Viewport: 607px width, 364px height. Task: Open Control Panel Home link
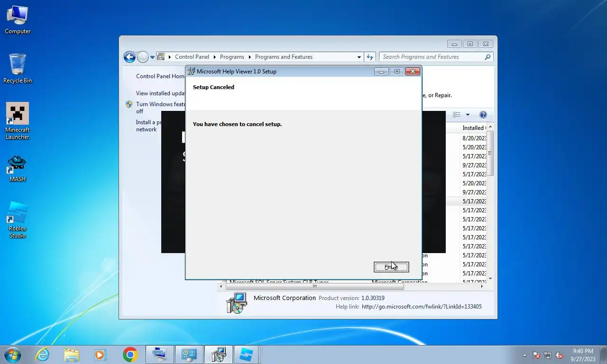click(160, 76)
